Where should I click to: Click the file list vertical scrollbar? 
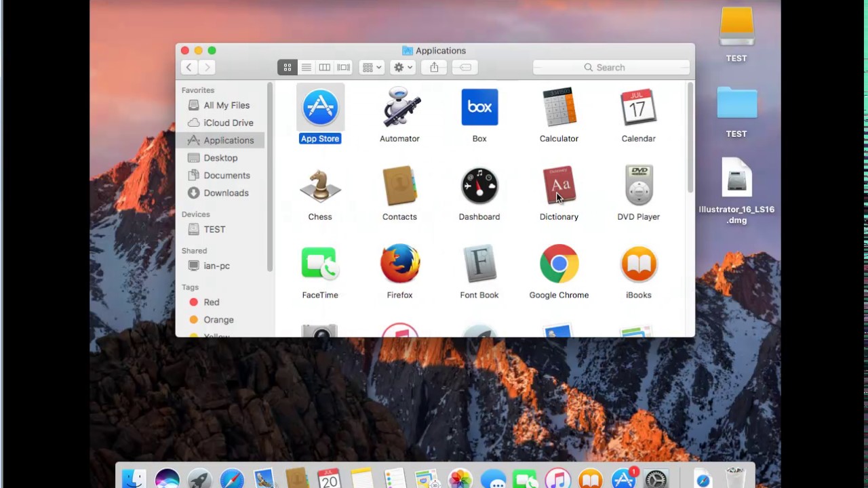point(690,139)
